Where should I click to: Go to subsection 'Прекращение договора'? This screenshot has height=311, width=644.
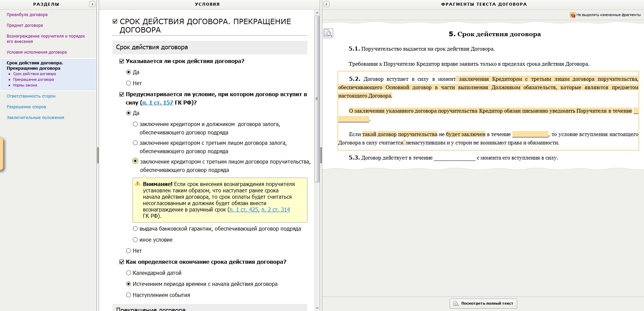[33, 79]
